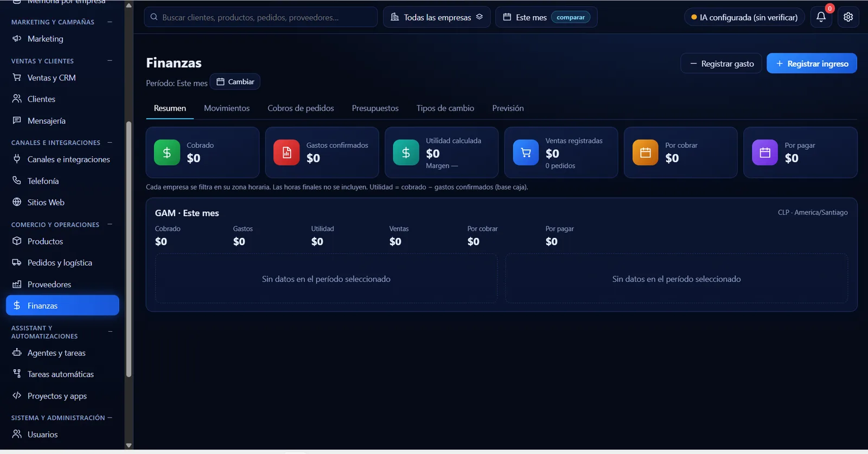868x454 pixels.
Task: Open Telefonía in the sidebar
Action: click(62, 181)
